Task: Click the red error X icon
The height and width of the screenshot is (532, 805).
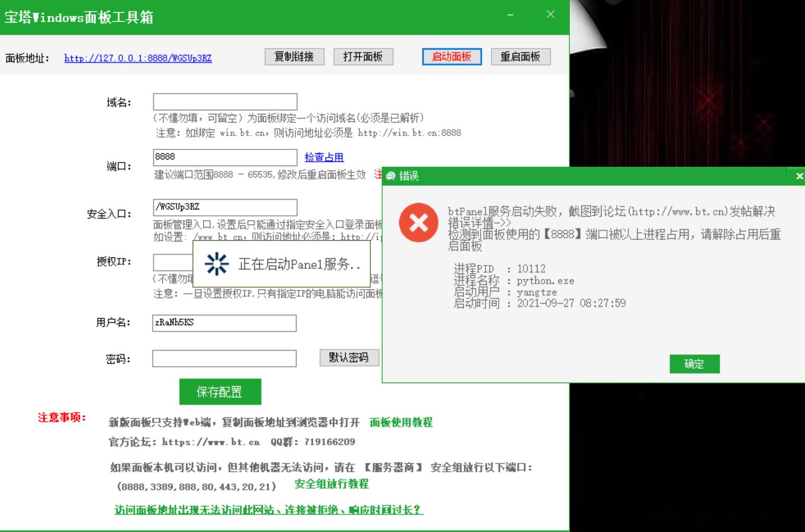Action: (x=418, y=223)
